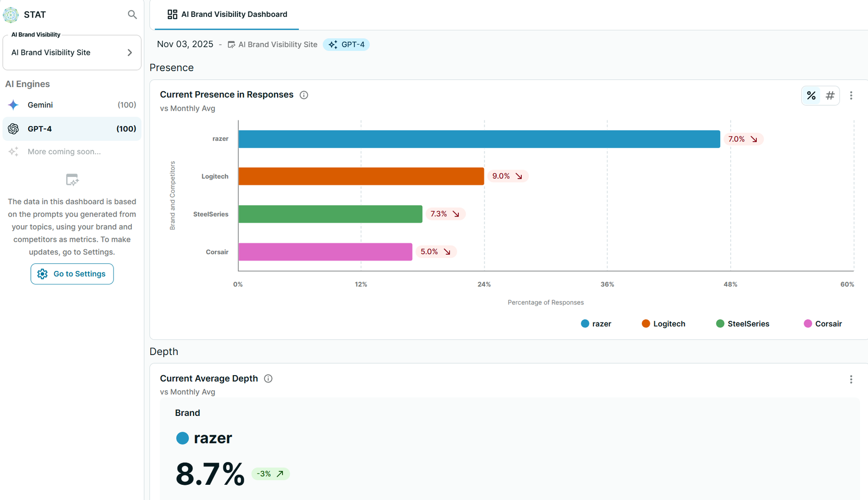Click the Gemini (100) count
The image size is (868, 500).
(127, 105)
